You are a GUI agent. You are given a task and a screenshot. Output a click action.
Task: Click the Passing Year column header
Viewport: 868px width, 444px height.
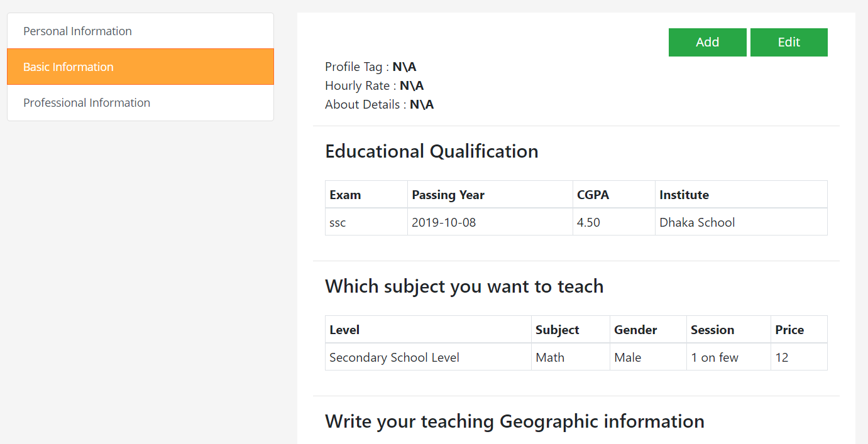[x=490, y=195]
